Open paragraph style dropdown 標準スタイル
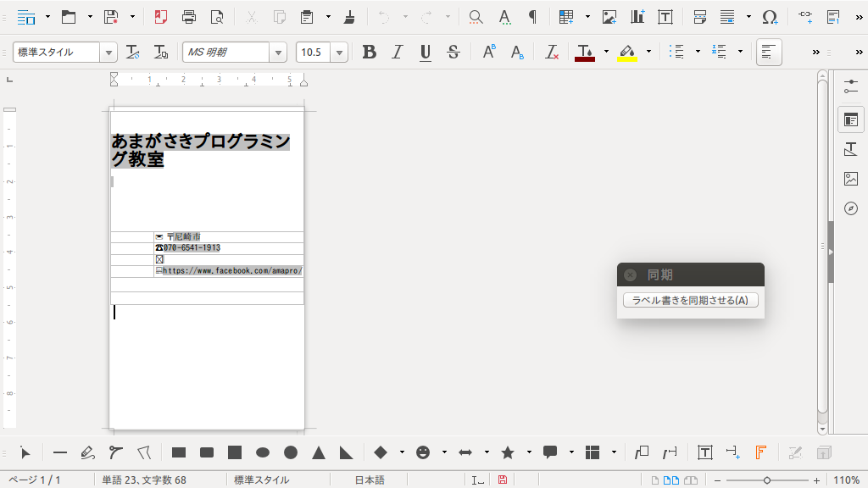This screenshot has height=488, width=868. 109,53
